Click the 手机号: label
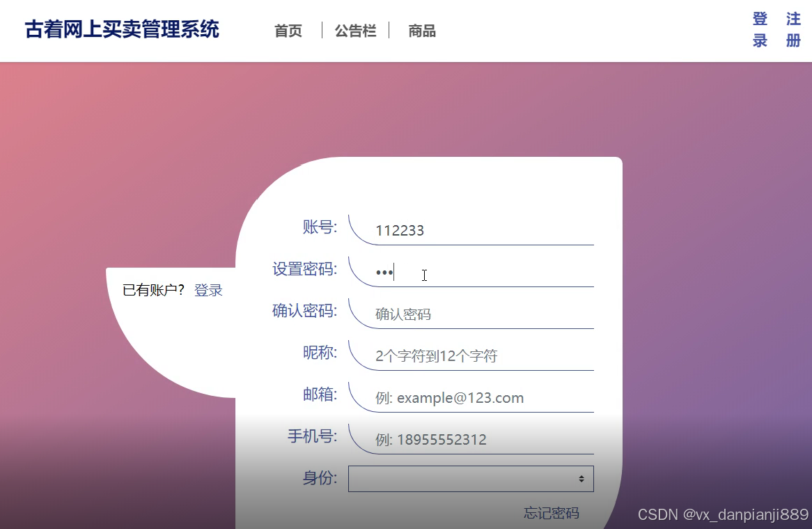 pyautogui.click(x=313, y=436)
